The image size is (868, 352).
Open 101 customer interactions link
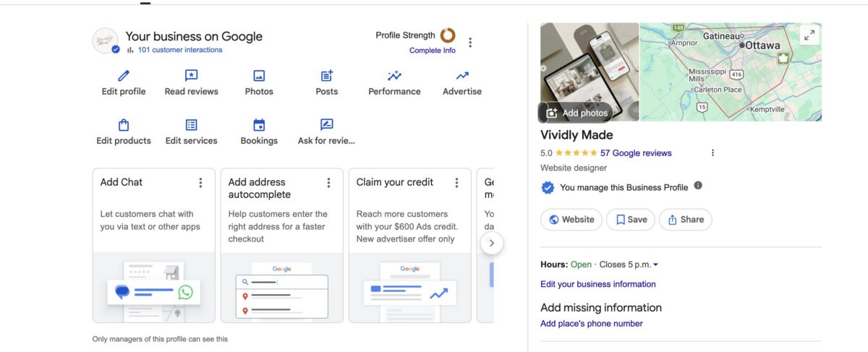point(180,50)
